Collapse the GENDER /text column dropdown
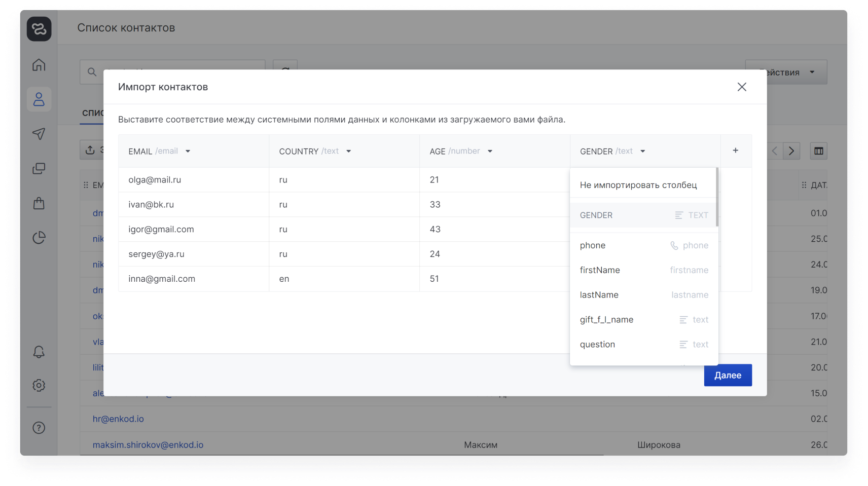 642,152
